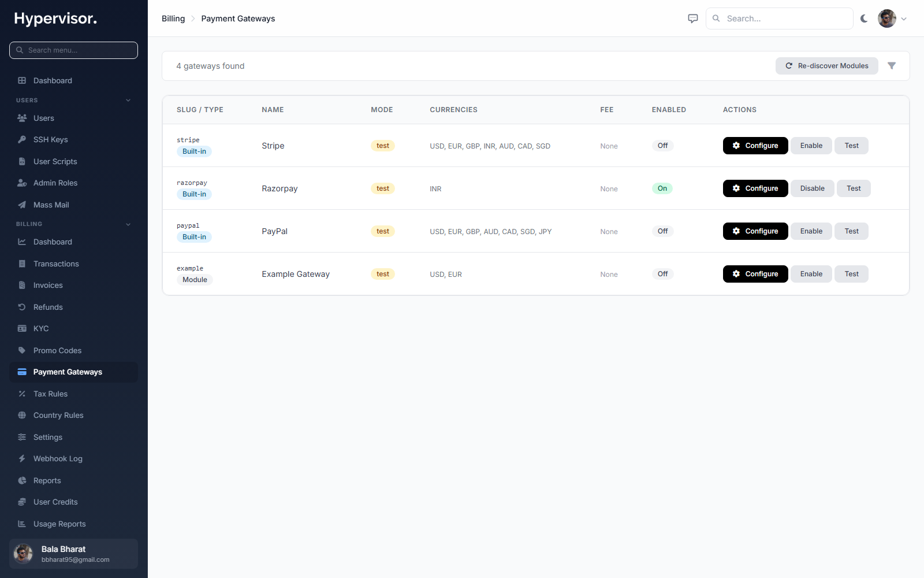The height and width of the screenshot is (578, 924).
Task: Select Payment Gateways in sidebar
Action: tap(73, 372)
